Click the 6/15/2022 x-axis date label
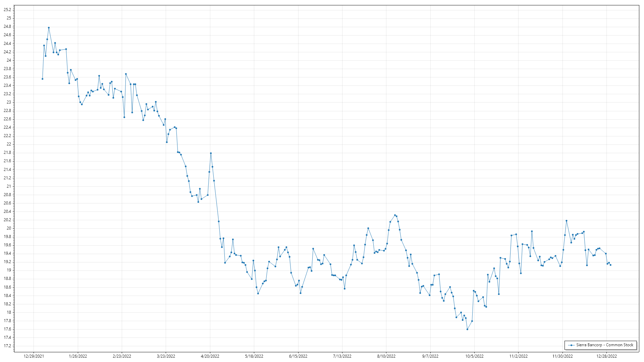The width and height of the screenshot is (644, 362). pos(298,356)
